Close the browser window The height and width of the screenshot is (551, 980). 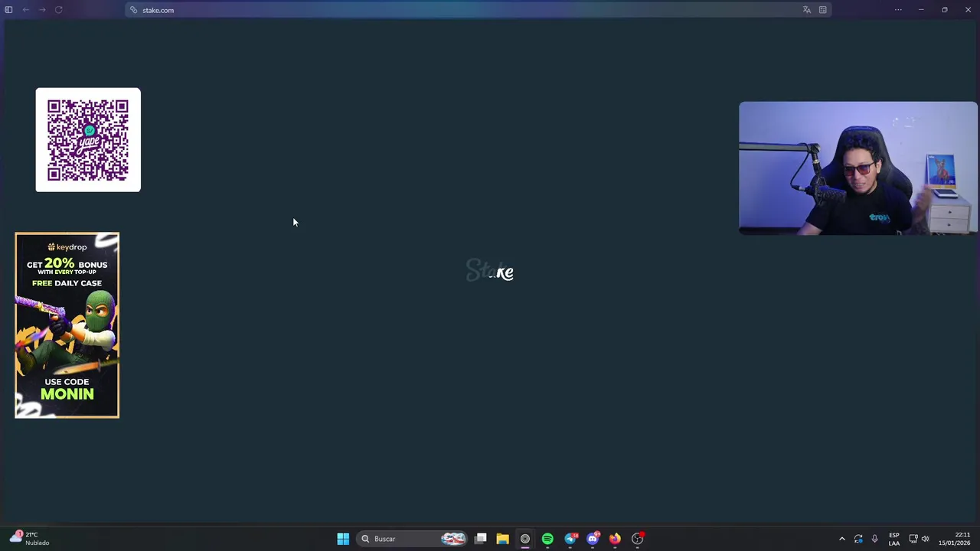pos(968,10)
